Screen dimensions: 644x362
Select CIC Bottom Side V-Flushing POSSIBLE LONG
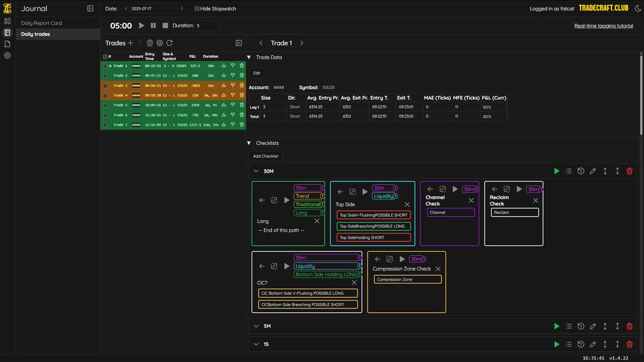[x=308, y=293]
